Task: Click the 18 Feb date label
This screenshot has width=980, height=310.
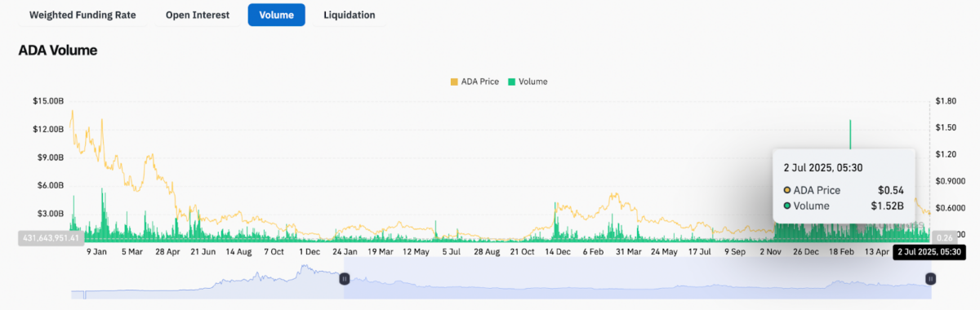Action: pyautogui.click(x=842, y=252)
